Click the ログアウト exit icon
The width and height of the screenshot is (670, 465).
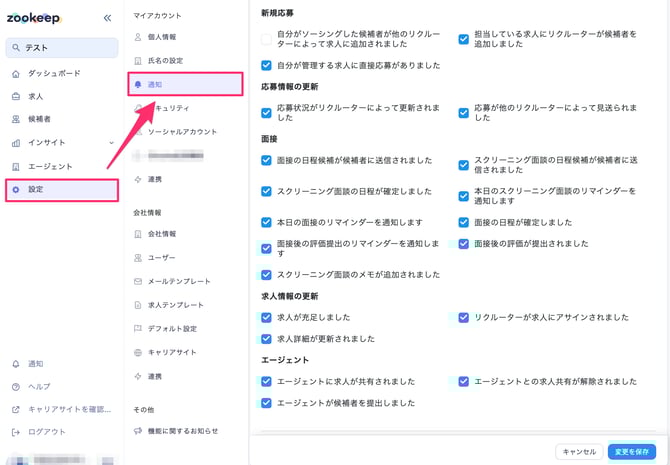(x=16, y=432)
